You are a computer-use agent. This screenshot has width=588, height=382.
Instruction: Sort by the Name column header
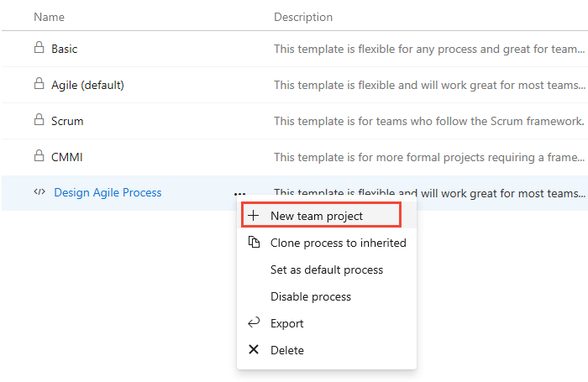point(50,17)
